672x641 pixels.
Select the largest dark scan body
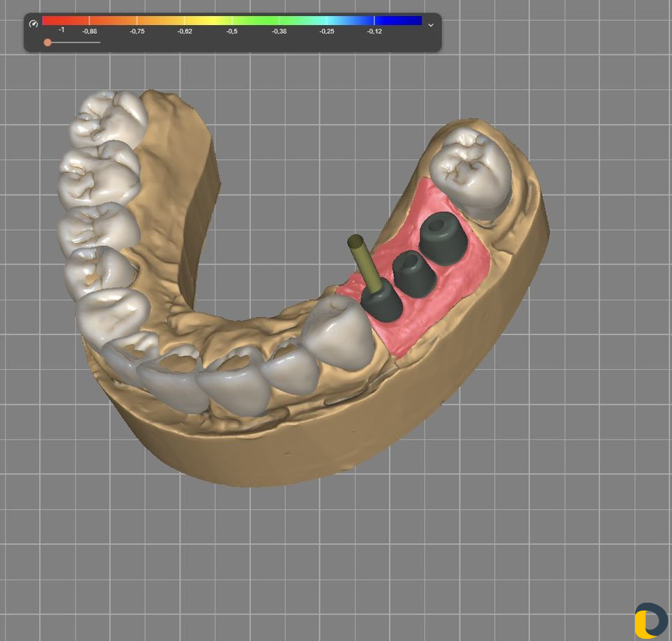click(443, 238)
